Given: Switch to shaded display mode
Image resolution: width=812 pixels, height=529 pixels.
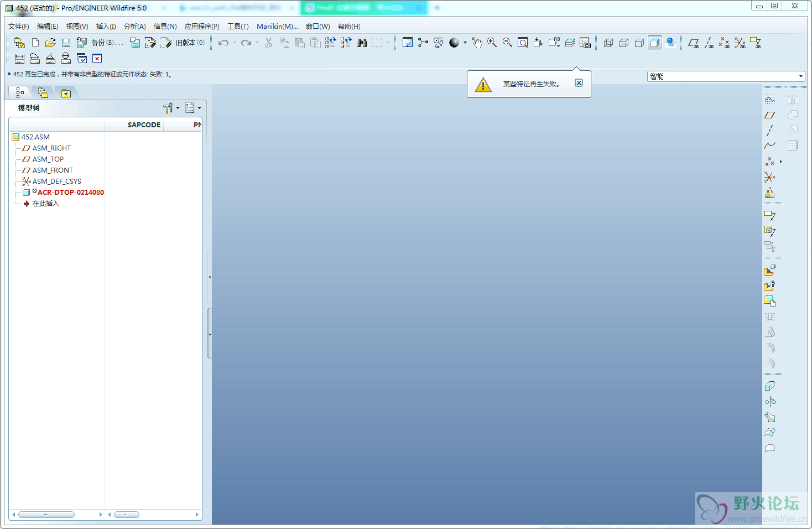Looking at the screenshot, I should click(x=655, y=43).
